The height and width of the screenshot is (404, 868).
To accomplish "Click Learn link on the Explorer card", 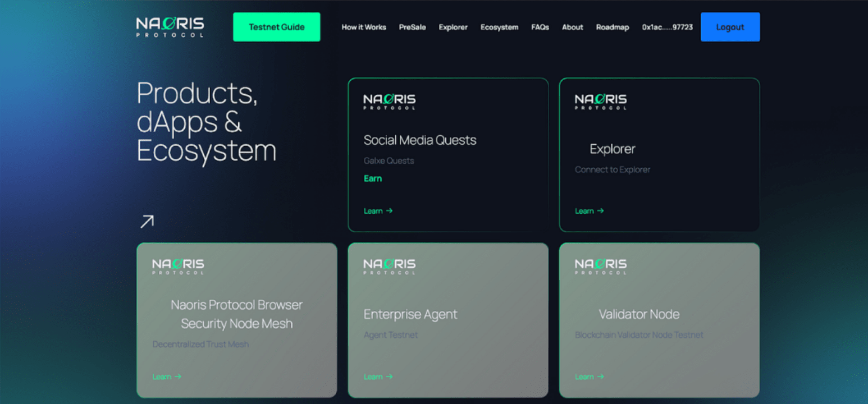I will 590,211.
